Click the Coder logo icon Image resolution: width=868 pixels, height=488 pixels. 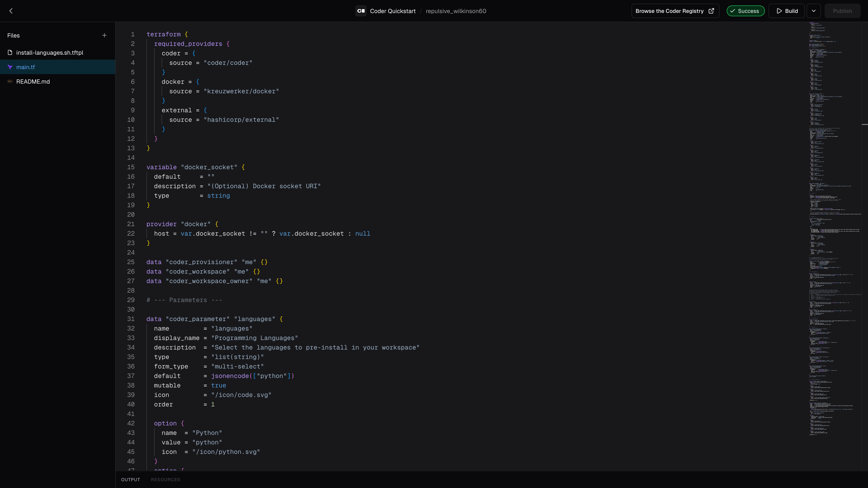pyautogui.click(x=361, y=11)
